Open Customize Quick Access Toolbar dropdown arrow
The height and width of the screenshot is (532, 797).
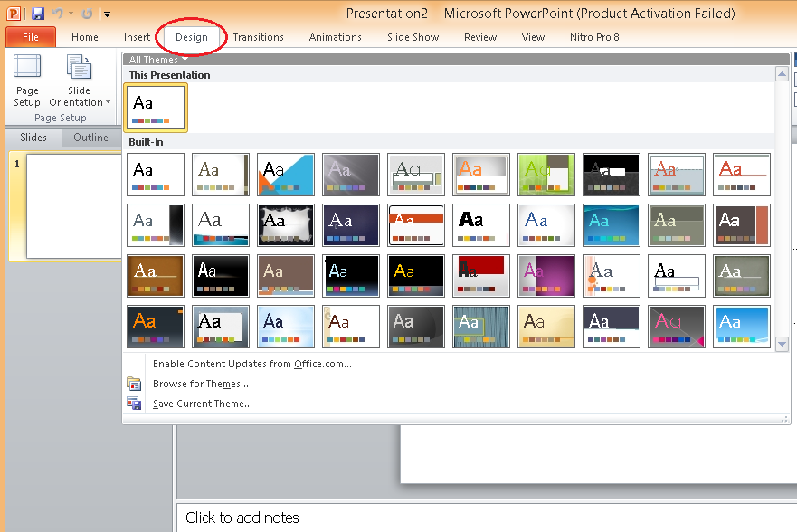107,14
